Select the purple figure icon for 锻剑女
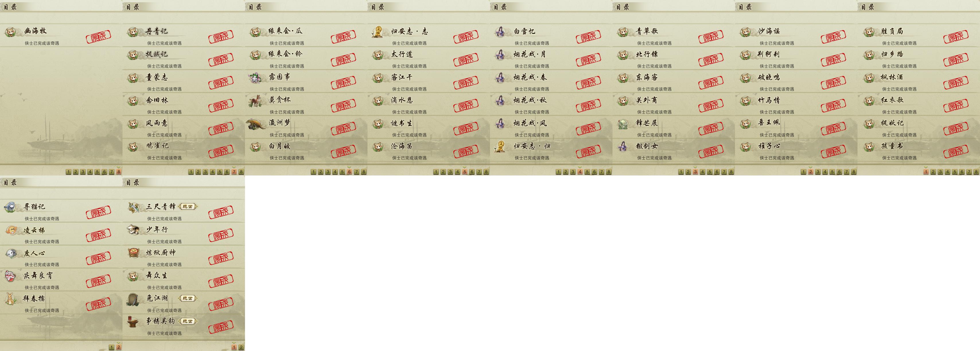 (623, 147)
